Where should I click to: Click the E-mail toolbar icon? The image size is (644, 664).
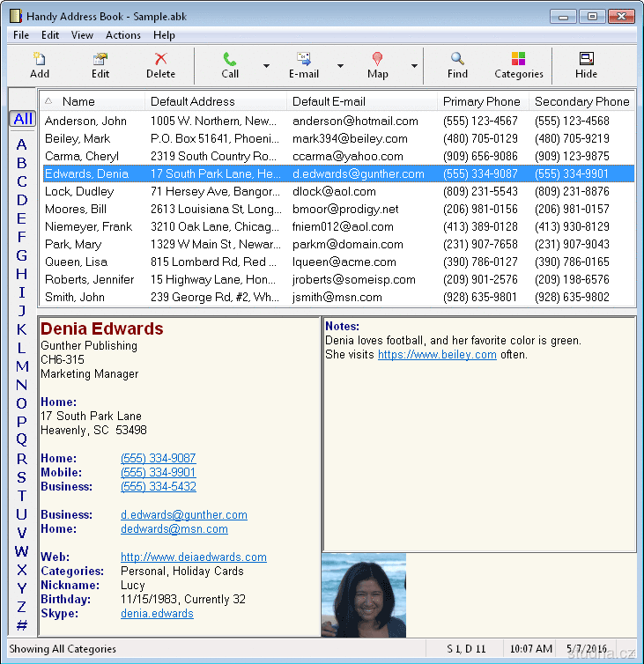(304, 59)
